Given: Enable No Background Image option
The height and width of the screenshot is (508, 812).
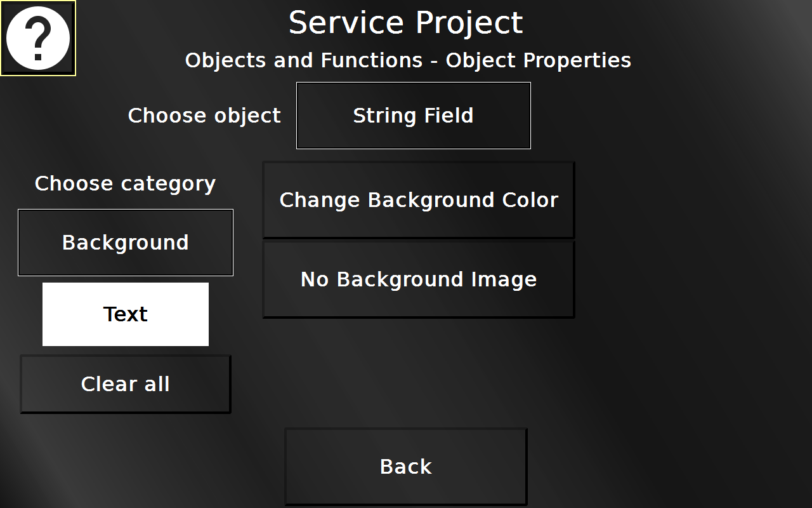Looking at the screenshot, I should pos(419,279).
